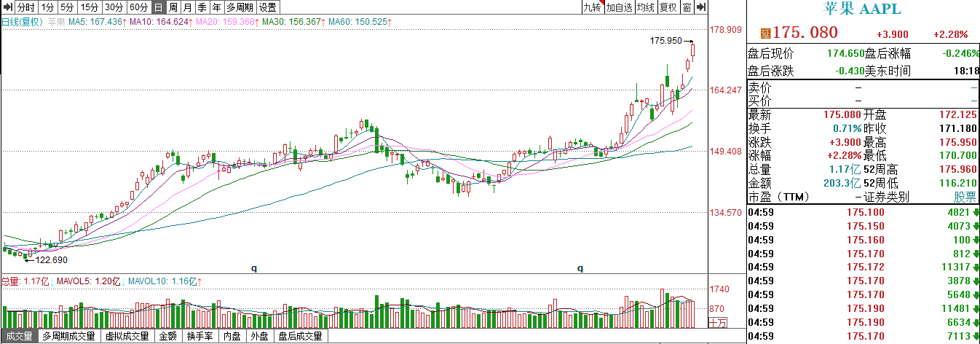Click the 开盘 172.125 opening price

(957, 115)
